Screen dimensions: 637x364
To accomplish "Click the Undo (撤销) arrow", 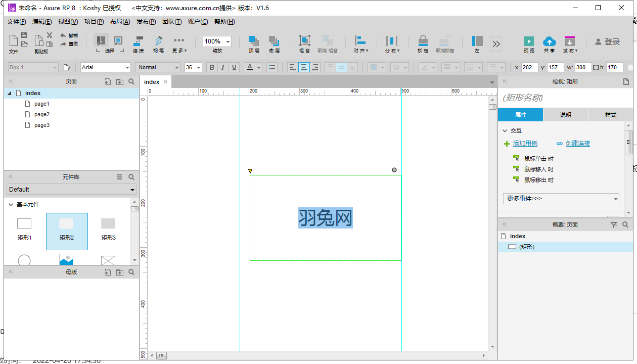I will tap(63, 35).
